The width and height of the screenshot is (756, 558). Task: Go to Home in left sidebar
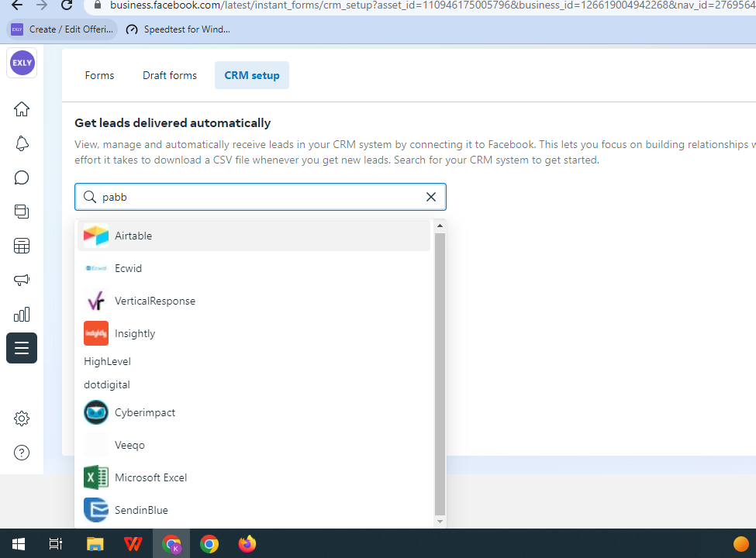[22, 109]
